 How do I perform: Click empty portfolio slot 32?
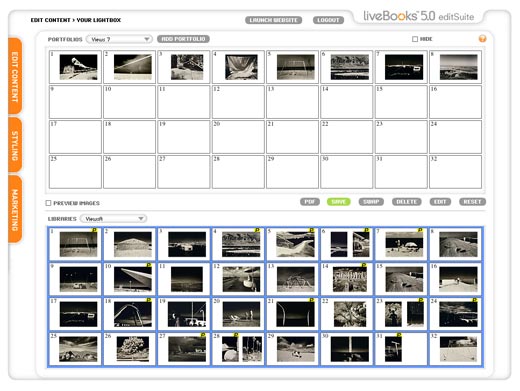pyautogui.click(x=456, y=172)
